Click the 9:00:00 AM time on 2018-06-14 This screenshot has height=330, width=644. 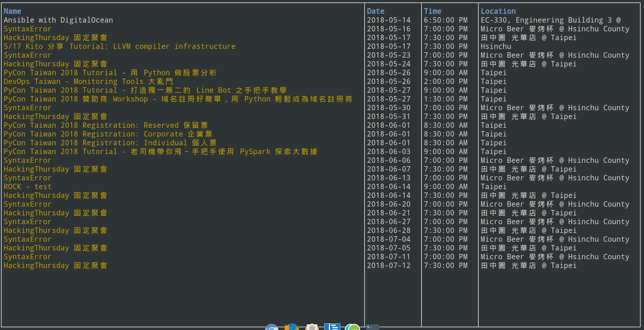click(x=446, y=187)
